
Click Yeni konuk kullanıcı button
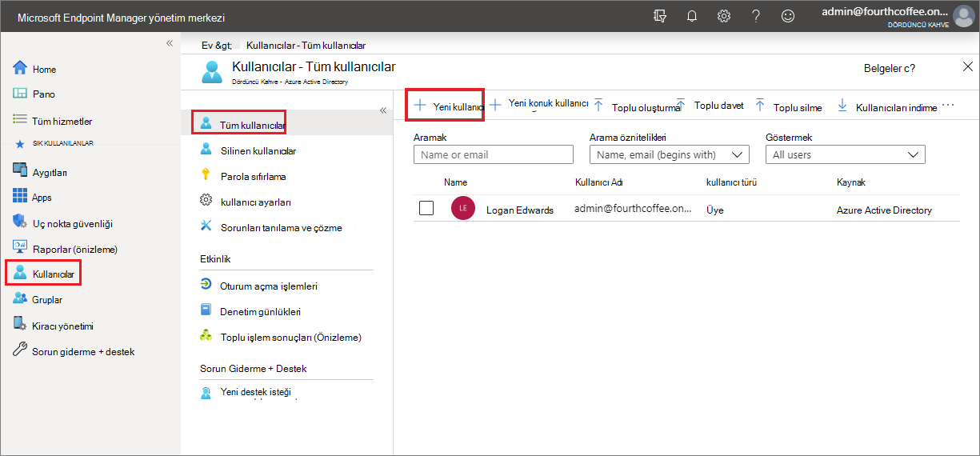click(x=539, y=104)
